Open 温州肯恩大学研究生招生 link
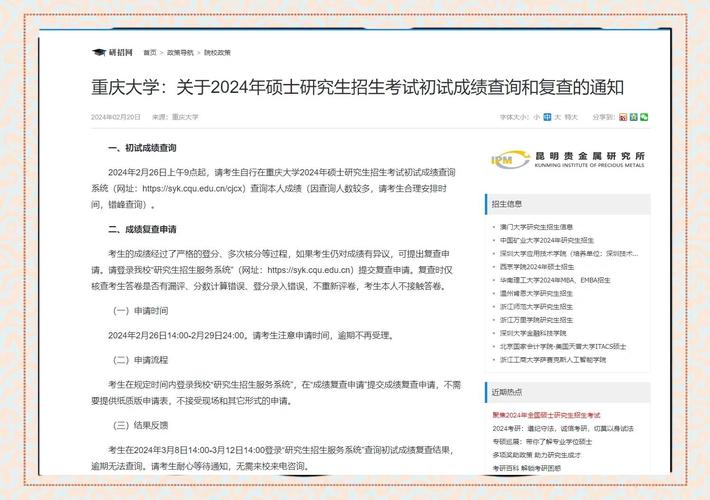This screenshot has width=710, height=500. coord(536,293)
